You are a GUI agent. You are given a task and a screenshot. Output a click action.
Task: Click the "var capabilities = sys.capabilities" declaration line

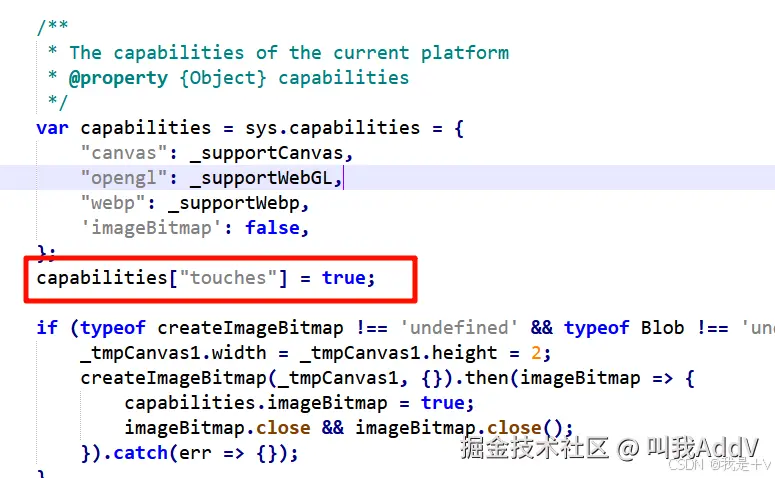pos(250,128)
